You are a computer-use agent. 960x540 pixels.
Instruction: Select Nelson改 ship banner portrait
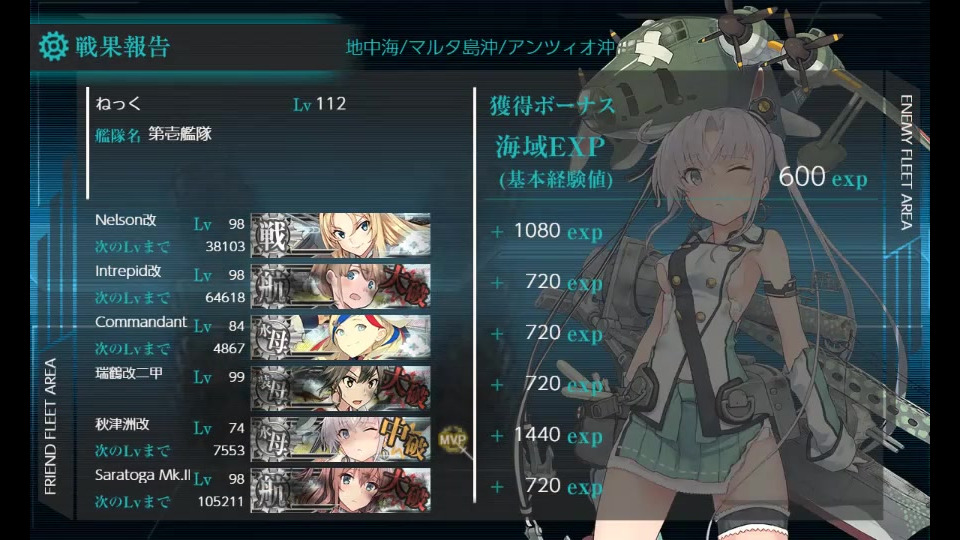tap(341, 235)
